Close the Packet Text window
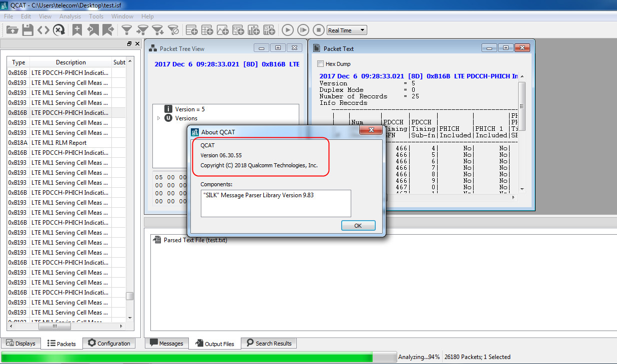This screenshot has height=364, width=617. [x=523, y=48]
